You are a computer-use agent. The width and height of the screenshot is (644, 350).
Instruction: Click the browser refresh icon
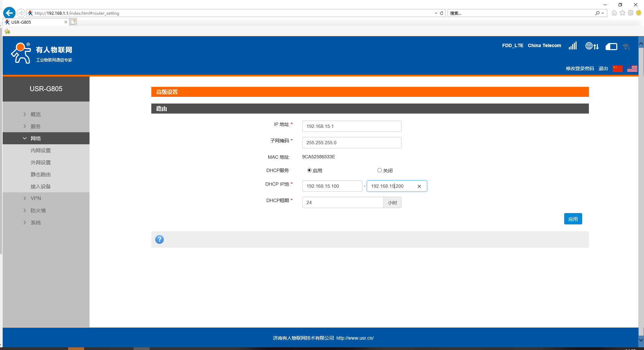[442, 13]
